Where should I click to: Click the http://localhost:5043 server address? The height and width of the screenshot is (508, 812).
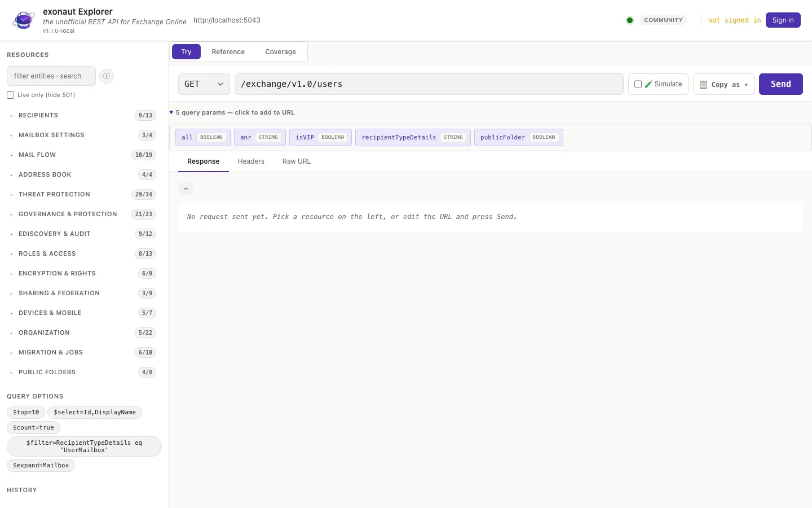click(227, 20)
